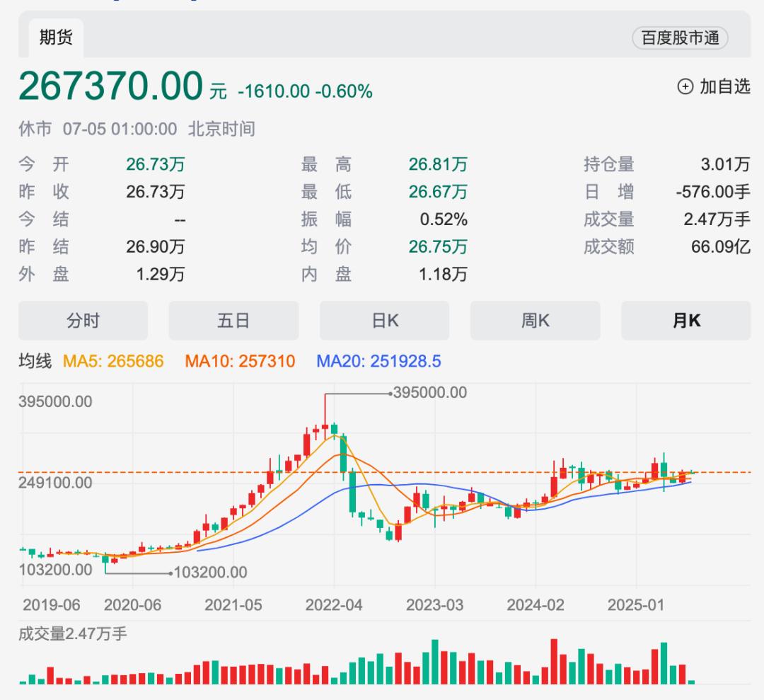Click the 成交量 volume chart label
Viewport: 764px width, 700px height.
pos(72,633)
